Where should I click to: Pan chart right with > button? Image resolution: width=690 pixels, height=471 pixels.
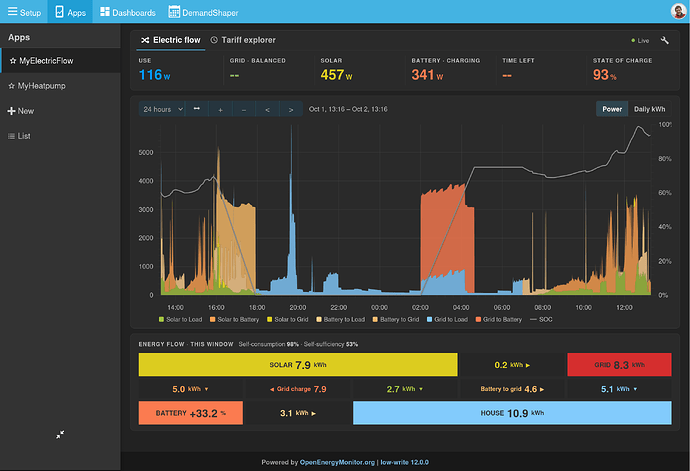[x=291, y=109]
